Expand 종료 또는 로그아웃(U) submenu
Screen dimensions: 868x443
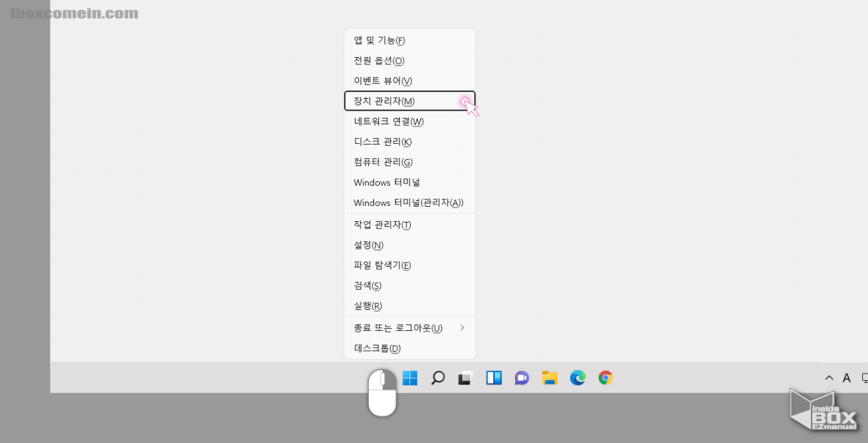pos(409,328)
